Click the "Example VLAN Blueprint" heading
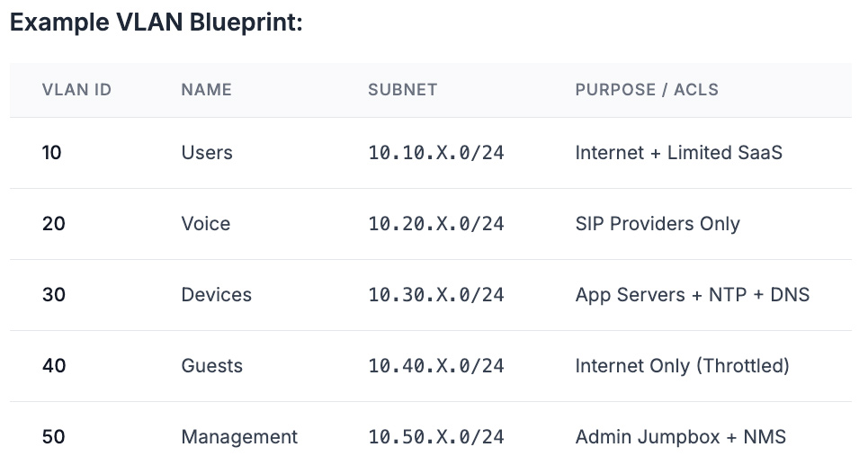 click(x=156, y=23)
